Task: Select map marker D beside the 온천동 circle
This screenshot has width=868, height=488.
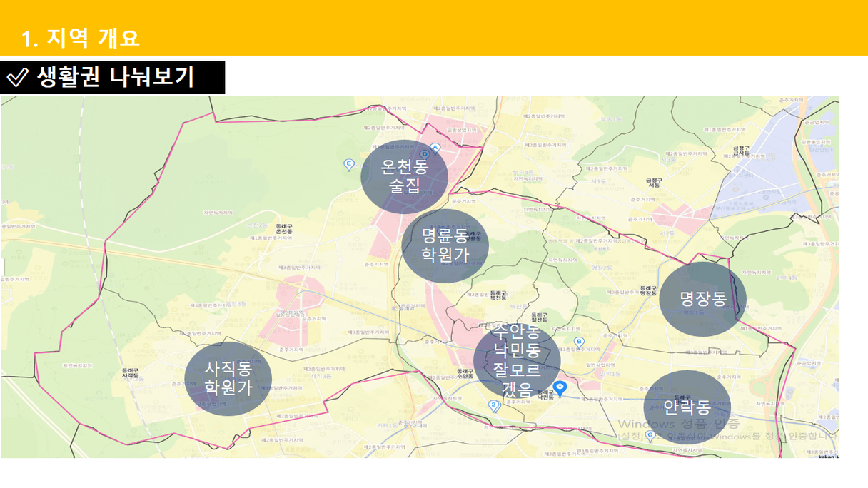Action: [425, 154]
